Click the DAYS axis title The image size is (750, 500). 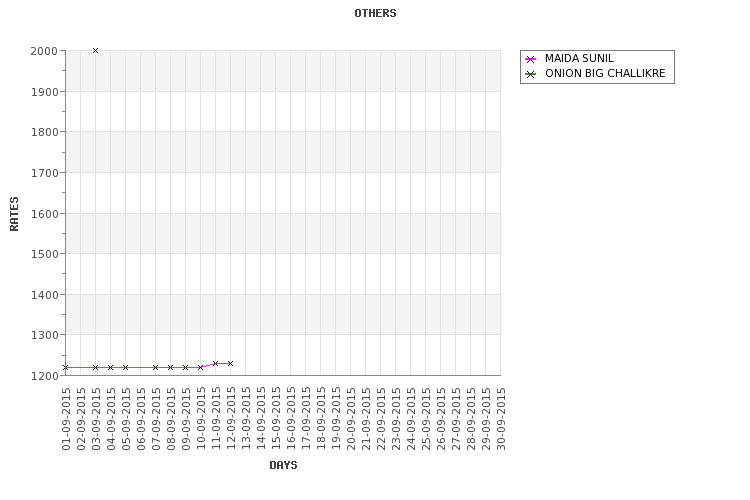point(283,465)
